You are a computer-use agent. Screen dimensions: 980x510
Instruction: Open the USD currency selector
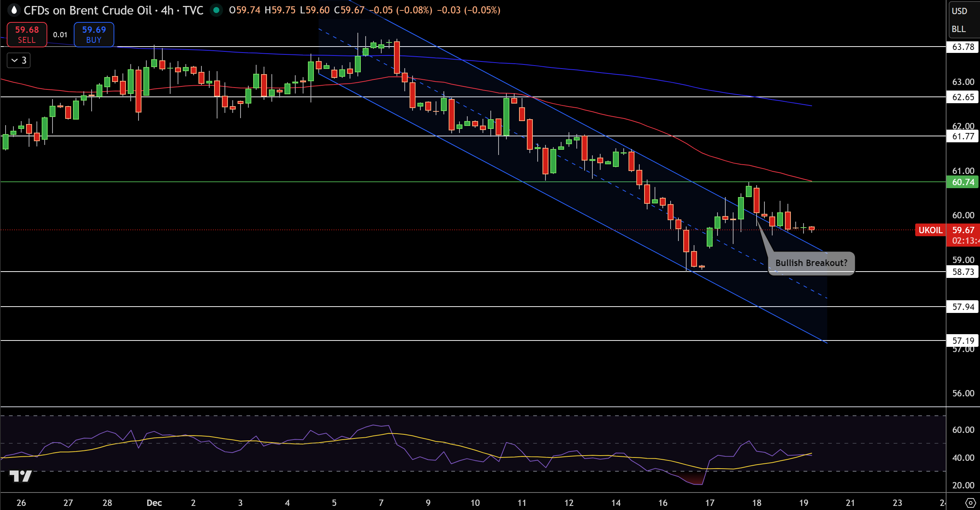click(959, 11)
